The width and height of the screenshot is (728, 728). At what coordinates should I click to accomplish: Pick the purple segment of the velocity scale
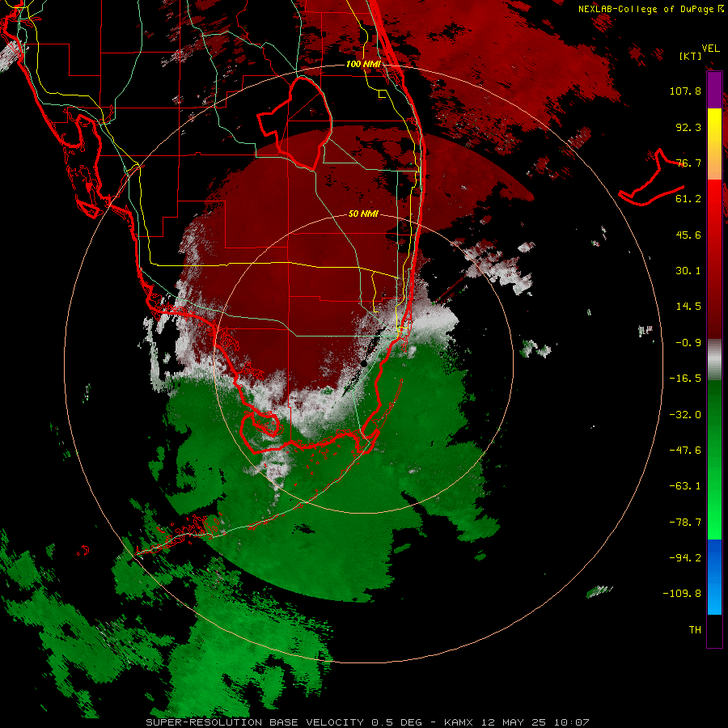(x=714, y=90)
